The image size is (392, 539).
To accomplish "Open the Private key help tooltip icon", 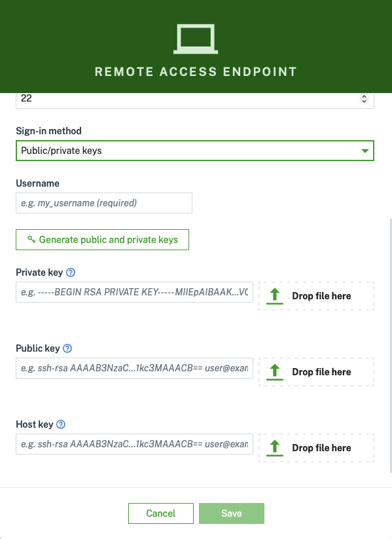I will point(69,272).
